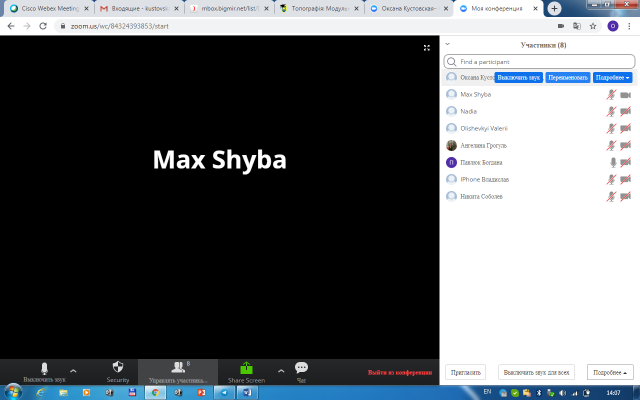Image resolution: width=640 pixels, height=400 pixels.
Task: Click the search magnifier in participant field
Action: coord(451,62)
